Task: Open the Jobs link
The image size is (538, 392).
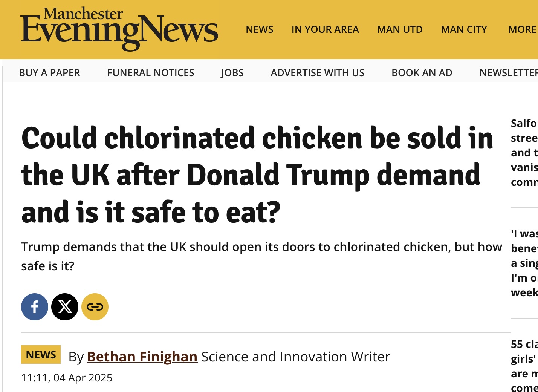Action: click(x=232, y=73)
